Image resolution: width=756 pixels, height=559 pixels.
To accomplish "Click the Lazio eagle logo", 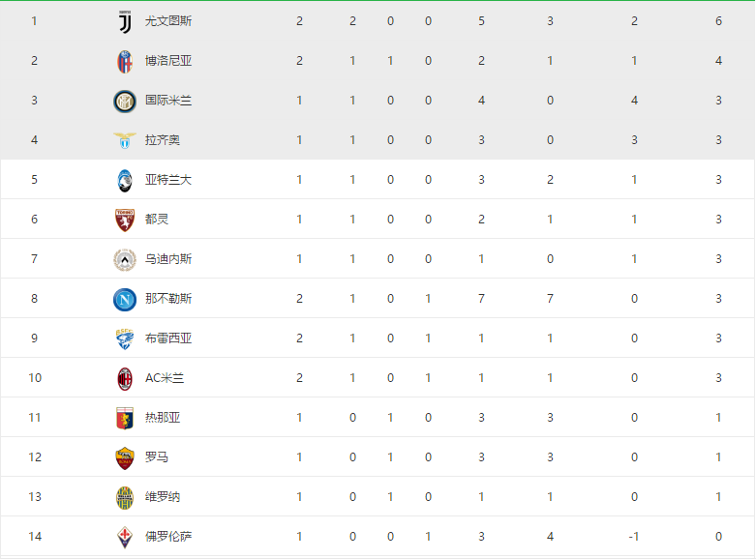I will 125,140.
